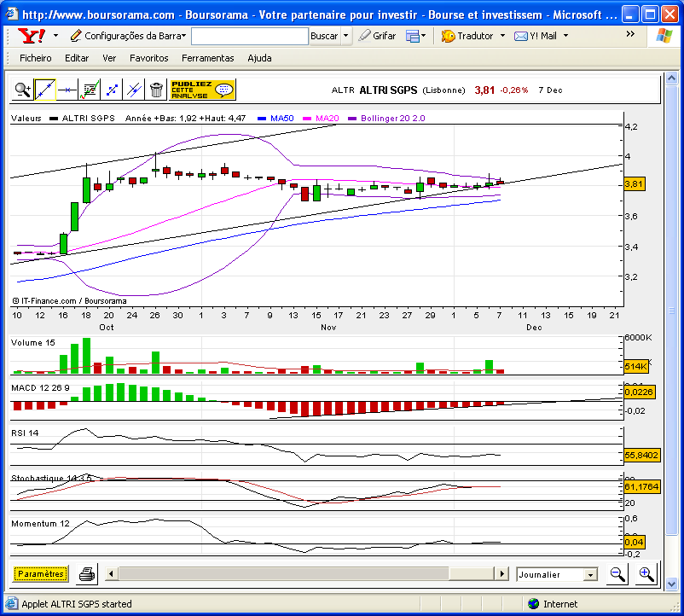This screenshot has width=684, height=616.
Task: Open the Ferramentas menu
Action: (207, 58)
